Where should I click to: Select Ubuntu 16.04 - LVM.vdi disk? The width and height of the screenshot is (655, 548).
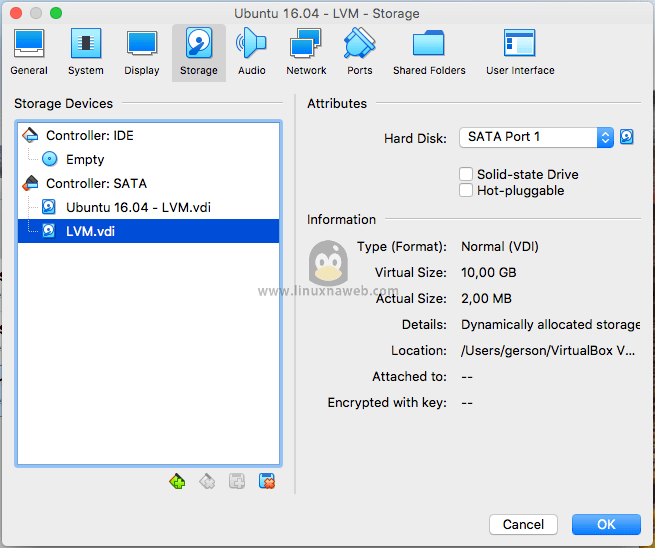coord(148,207)
